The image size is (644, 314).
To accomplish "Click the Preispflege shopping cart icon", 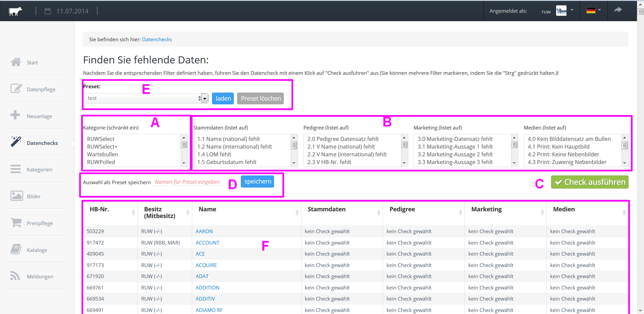I will pos(16,222).
